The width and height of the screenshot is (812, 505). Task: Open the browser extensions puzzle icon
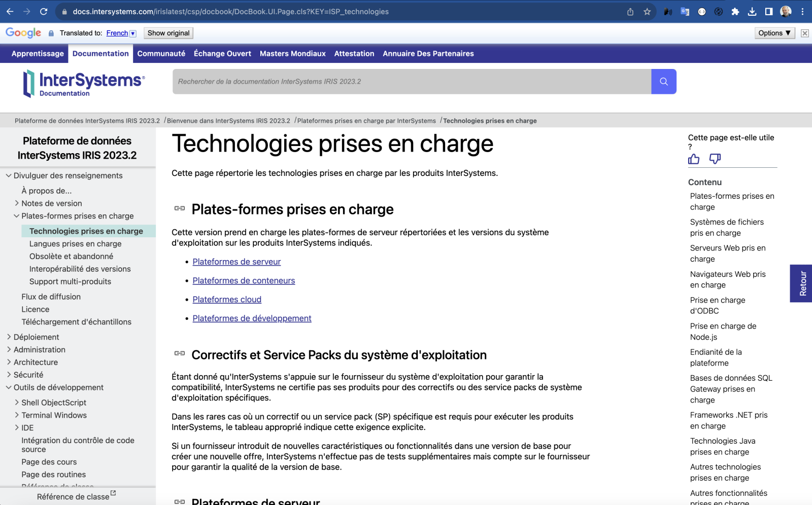[x=735, y=12]
